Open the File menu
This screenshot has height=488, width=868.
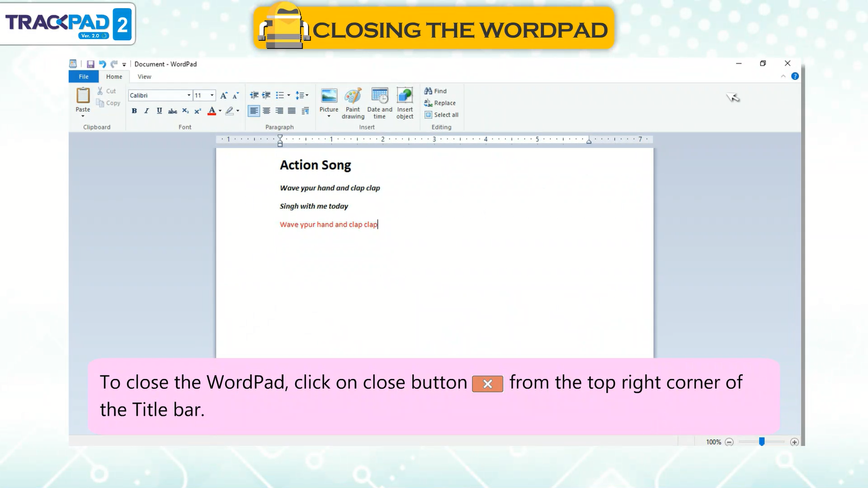pos(84,76)
